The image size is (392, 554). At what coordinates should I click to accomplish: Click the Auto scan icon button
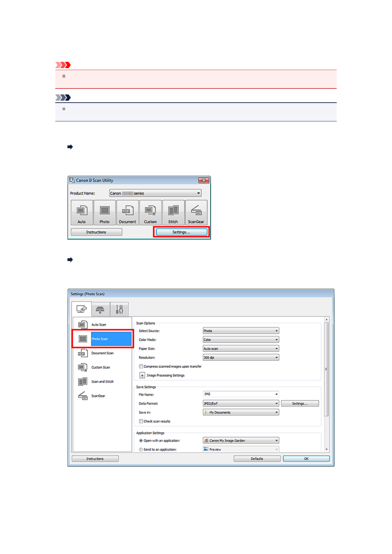[x=82, y=213]
